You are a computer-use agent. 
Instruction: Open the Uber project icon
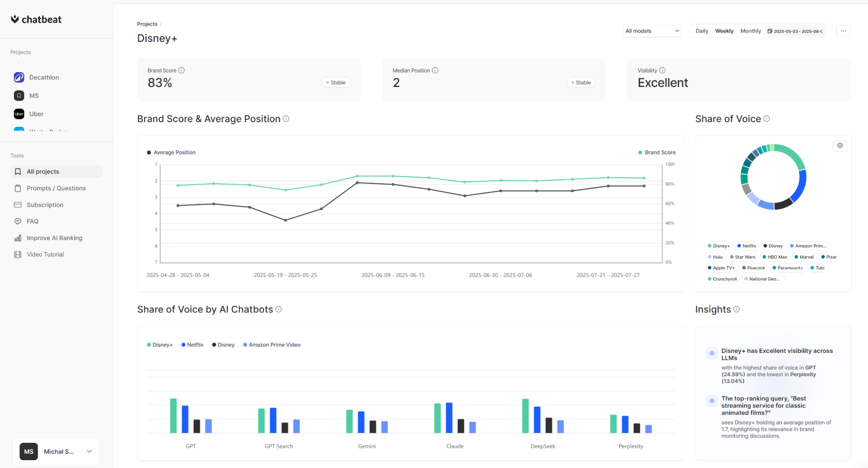(x=19, y=114)
